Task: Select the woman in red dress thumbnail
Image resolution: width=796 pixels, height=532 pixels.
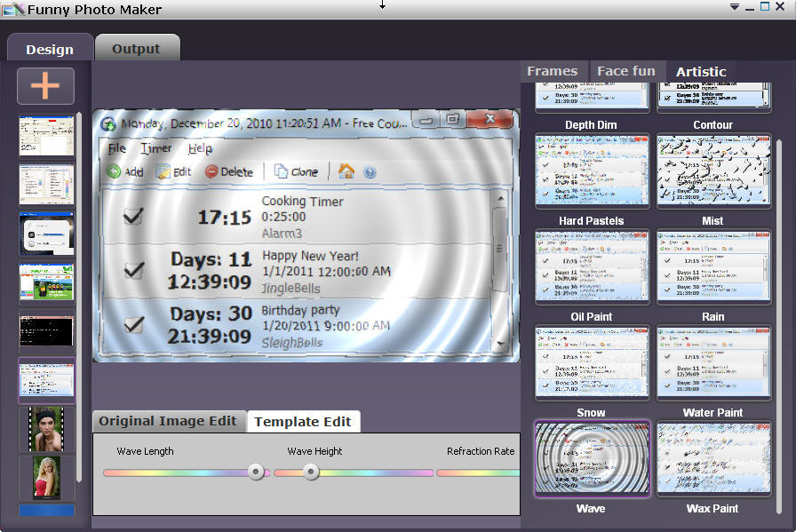Action: 47,477
